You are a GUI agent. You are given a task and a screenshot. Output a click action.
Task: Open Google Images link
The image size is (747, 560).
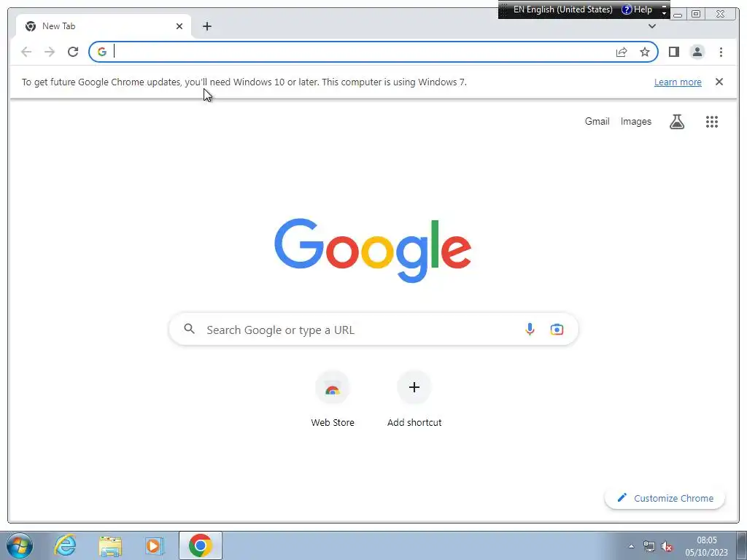tap(635, 122)
